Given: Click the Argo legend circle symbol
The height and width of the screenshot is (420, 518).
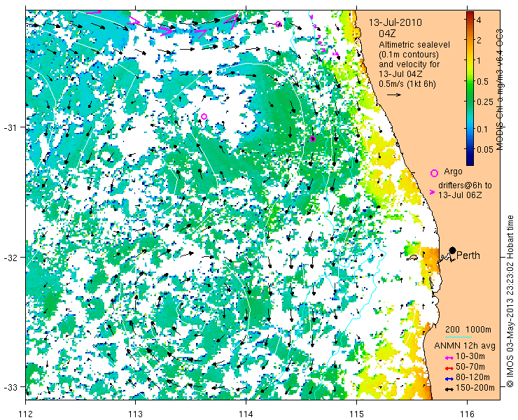Looking at the screenshot, I should click(434, 173).
